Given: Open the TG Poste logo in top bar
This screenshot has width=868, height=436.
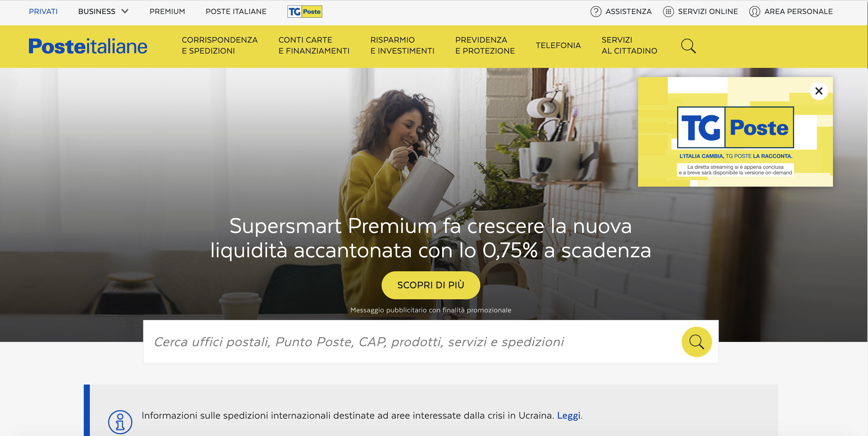Looking at the screenshot, I should [x=305, y=12].
